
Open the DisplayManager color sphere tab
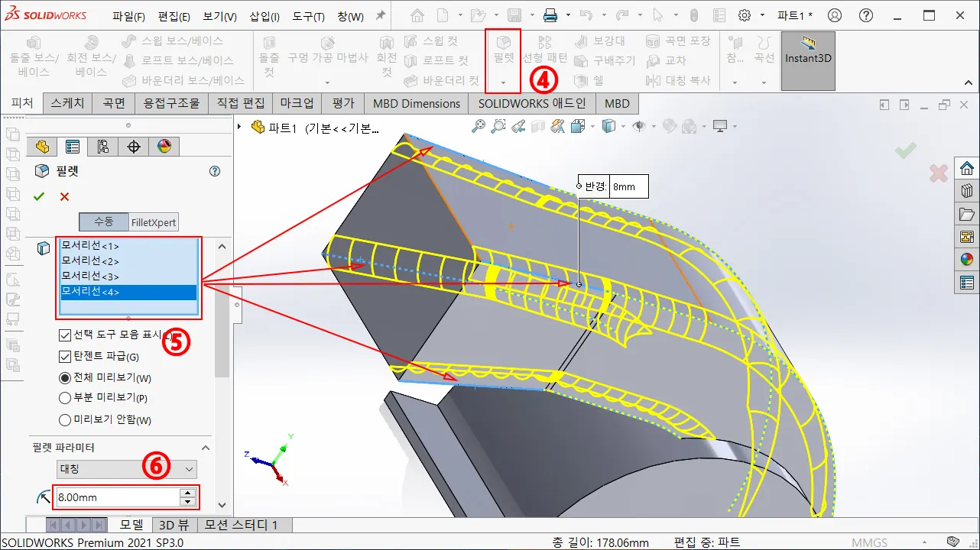point(164,147)
